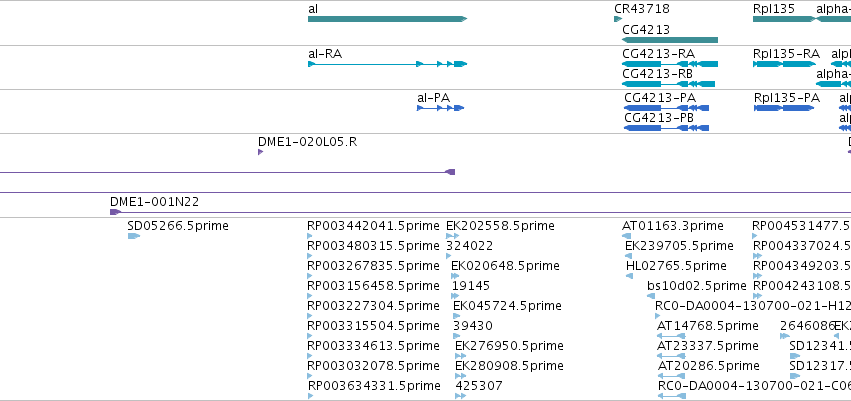Select the CG4213 gene bar

[670, 40]
